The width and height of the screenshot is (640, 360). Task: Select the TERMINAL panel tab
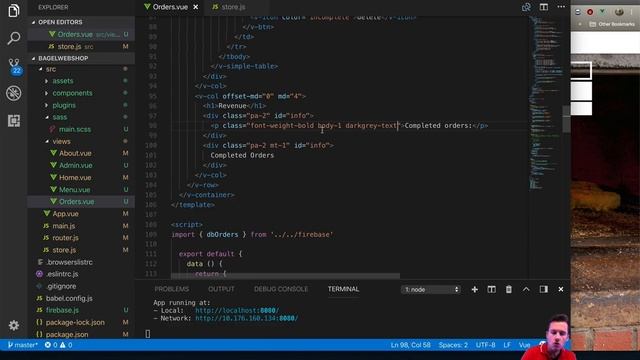point(343,289)
